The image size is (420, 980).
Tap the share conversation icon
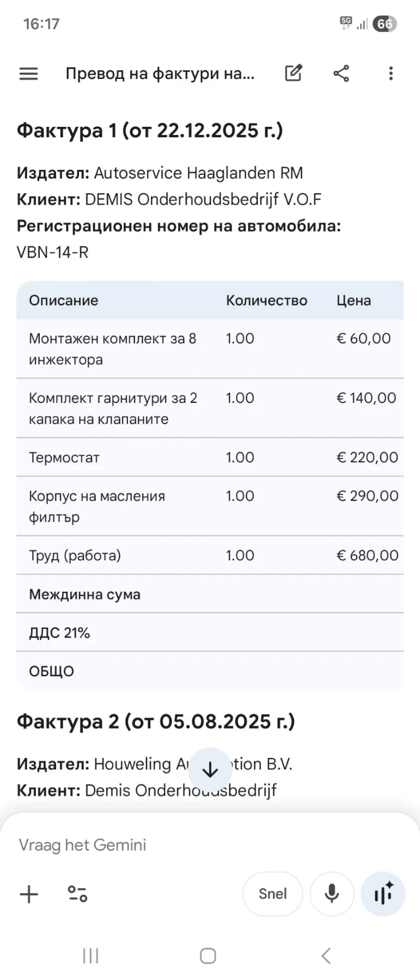[x=341, y=73]
